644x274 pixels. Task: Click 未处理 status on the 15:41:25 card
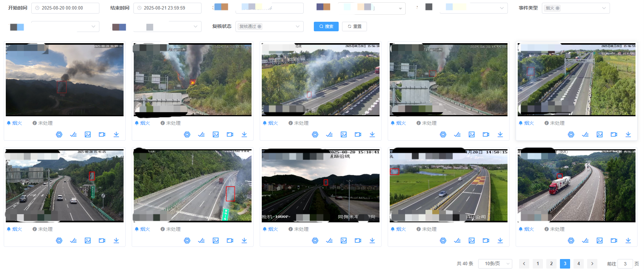(x=45, y=229)
